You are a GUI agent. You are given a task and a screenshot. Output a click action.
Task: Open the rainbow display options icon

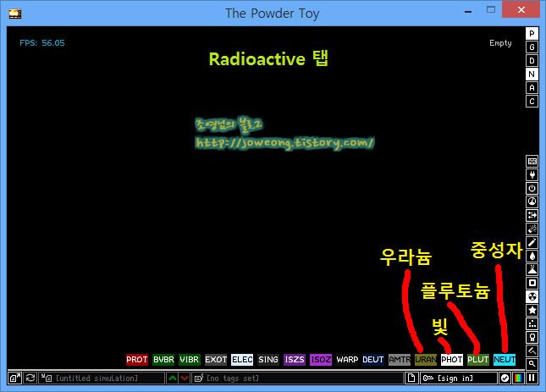518,378
